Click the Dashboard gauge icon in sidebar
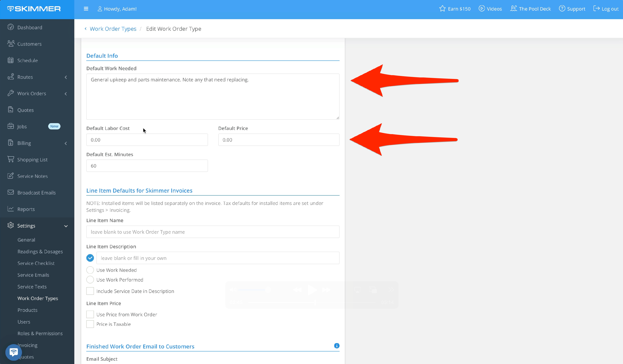 (x=11, y=27)
